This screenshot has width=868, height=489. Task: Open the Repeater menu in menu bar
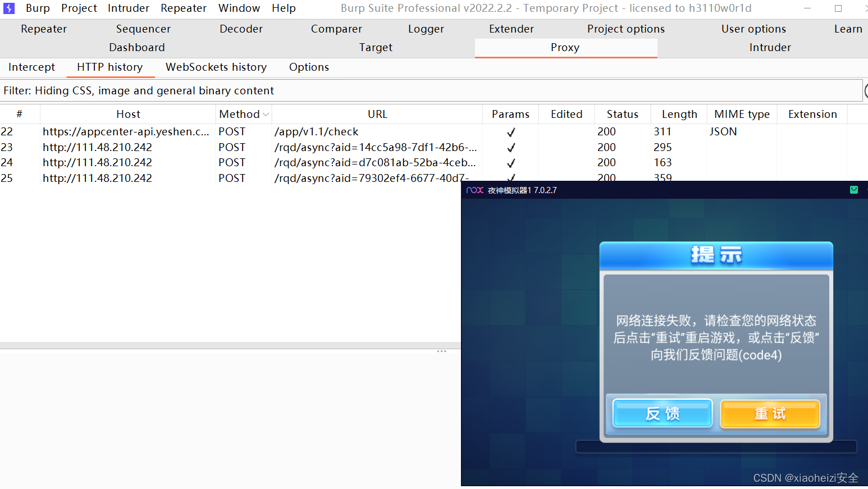coord(184,8)
